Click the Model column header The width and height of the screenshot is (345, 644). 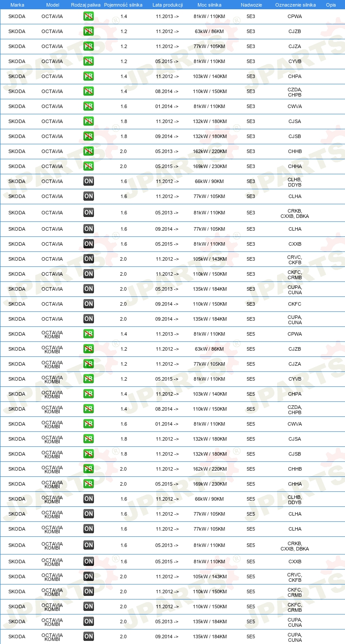coord(52,5)
